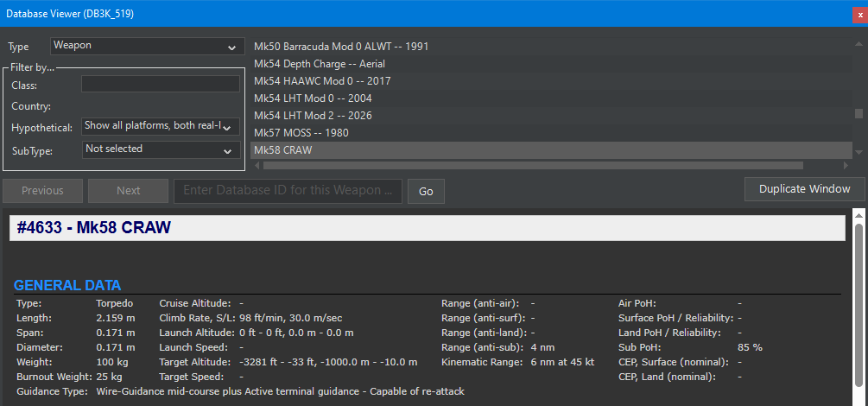The image size is (868, 406).
Task: Select Mk54 LHT Mod 2 -- 2026 entry
Action: pyautogui.click(x=551, y=116)
